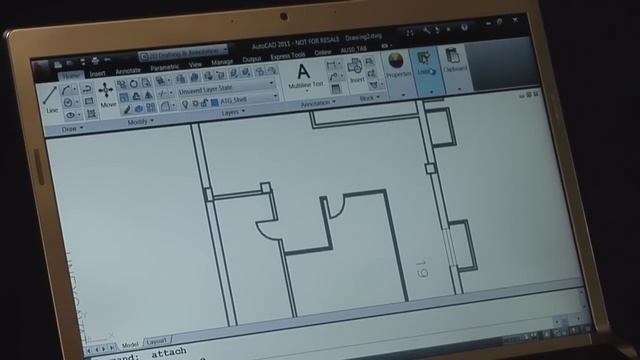Select the Model tab at the bottom
The width and height of the screenshot is (640, 360).
point(130,345)
